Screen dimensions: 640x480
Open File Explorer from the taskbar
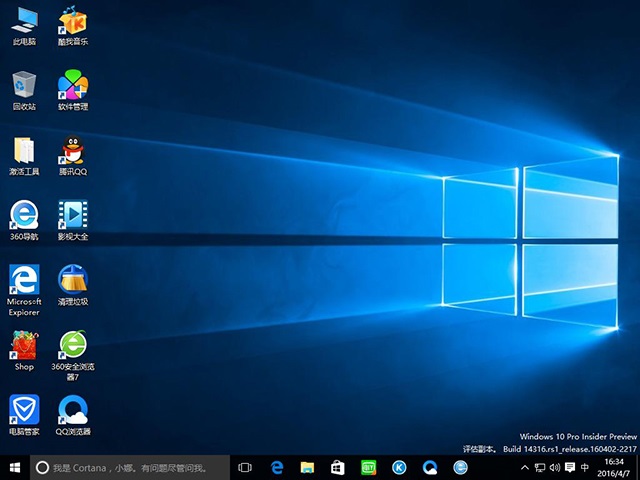coord(307,467)
